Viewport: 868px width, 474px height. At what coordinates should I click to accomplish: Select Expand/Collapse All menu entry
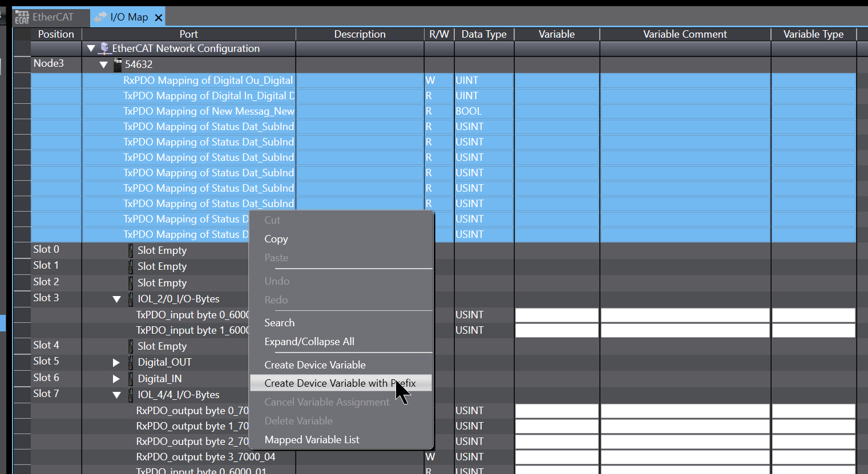(x=341, y=342)
